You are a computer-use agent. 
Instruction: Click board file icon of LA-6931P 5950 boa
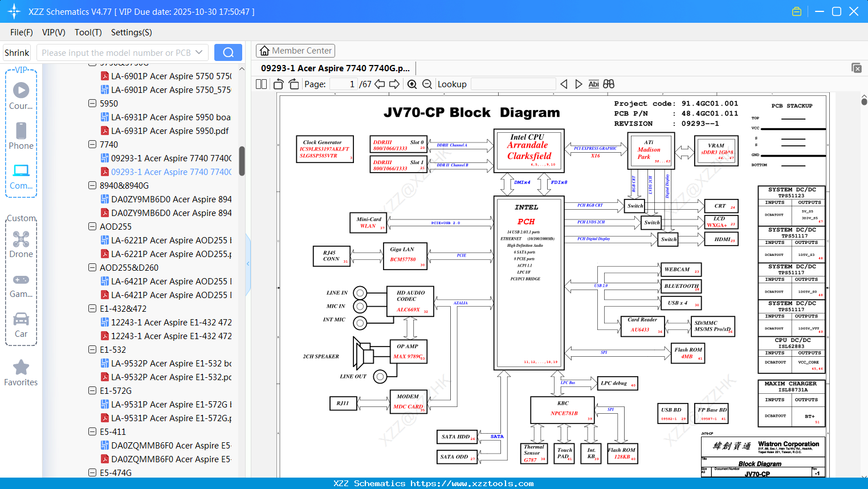[x=105, y=117]
